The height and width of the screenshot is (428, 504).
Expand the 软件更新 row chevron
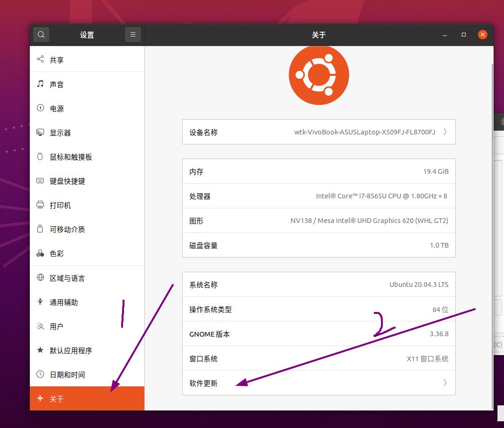pyautogui.click(x=445, y=383)
